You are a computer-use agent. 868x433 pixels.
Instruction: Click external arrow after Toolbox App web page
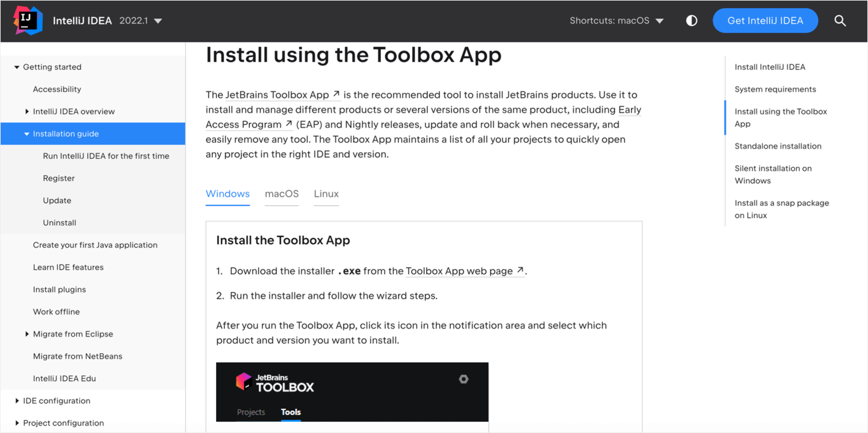pos(520,270)
